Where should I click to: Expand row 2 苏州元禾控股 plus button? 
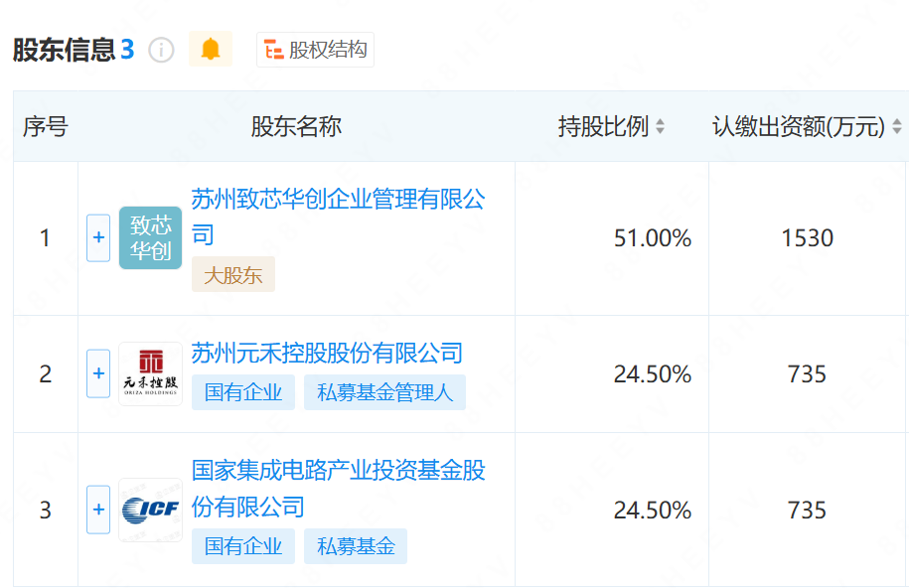[x=98, y=373]
